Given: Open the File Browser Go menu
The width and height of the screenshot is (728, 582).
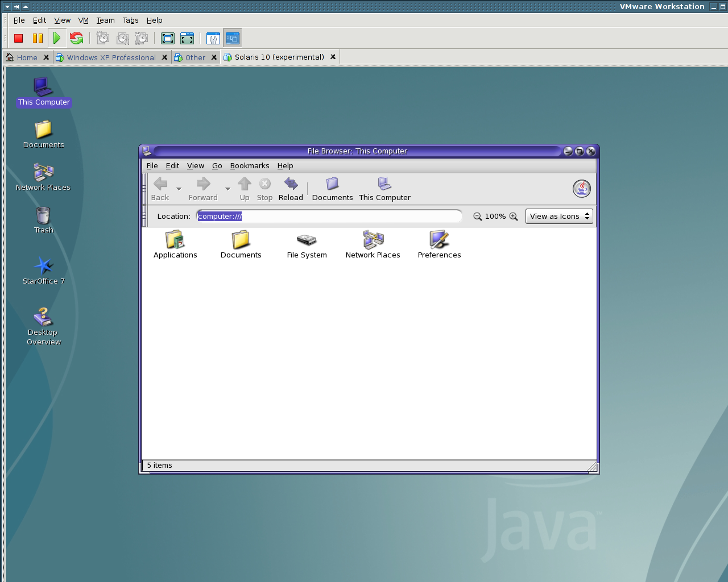Looking at the screenshot, I should [x=217, y=166].
